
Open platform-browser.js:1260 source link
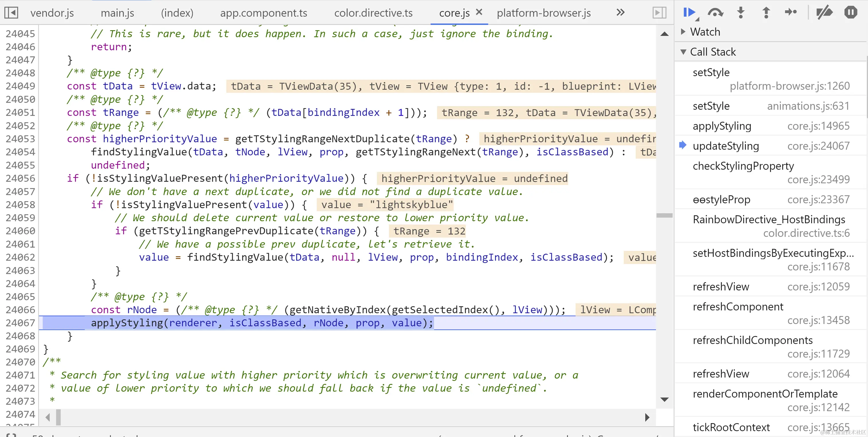789,86
